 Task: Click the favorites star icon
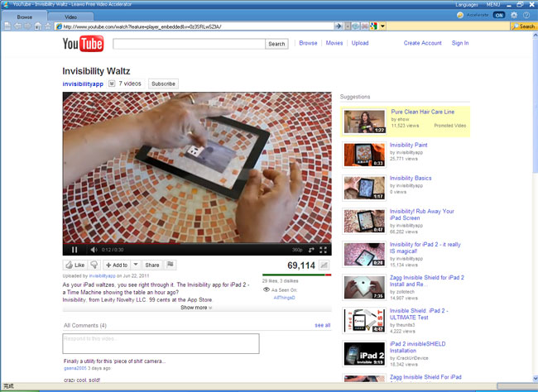pyautogui.click(x=48, y=26)
